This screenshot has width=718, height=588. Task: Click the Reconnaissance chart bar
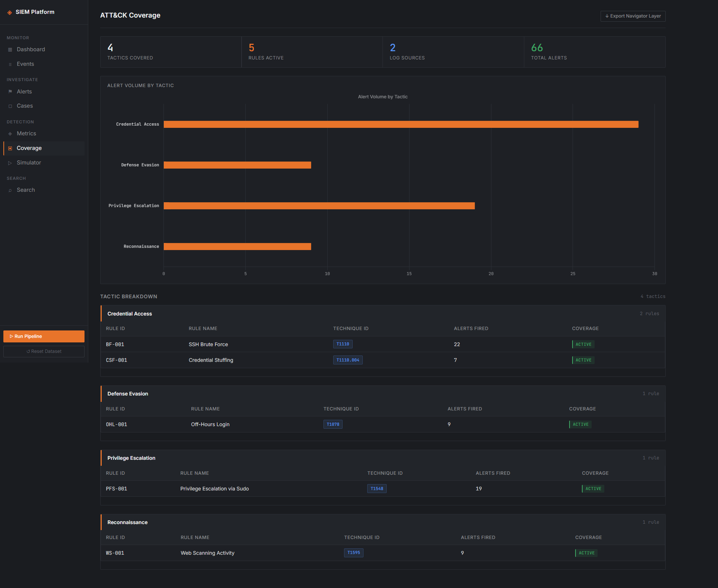[x=237, y=246]
